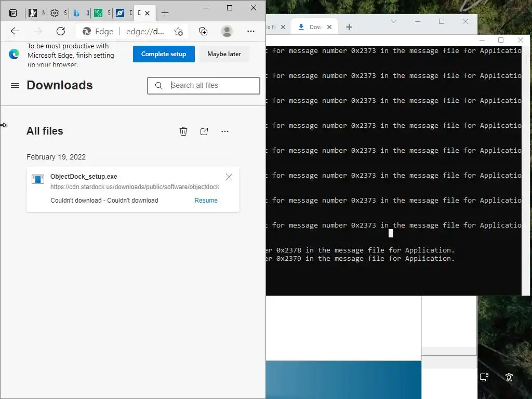Switch to the Edge tab with Settings gear icon
This screenshot has width=532, height=399.
click(54, 13)
